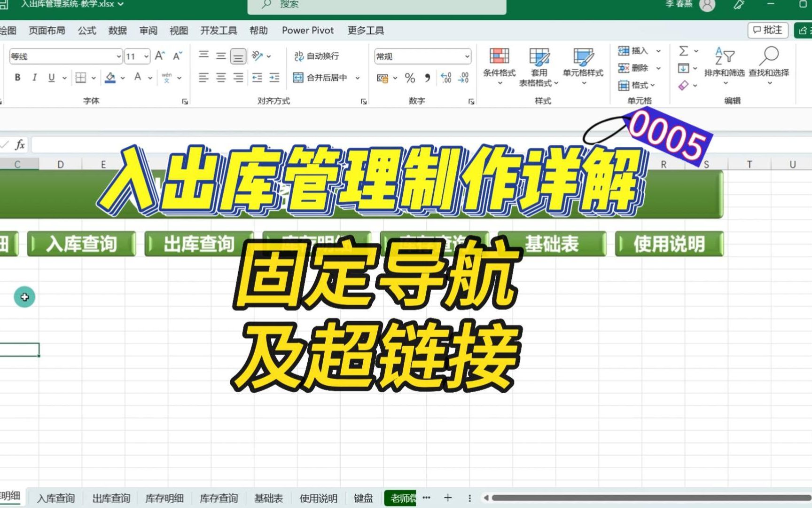Click Fill down icon
This screenshot has height=508, width=812.
click(684, 68)
